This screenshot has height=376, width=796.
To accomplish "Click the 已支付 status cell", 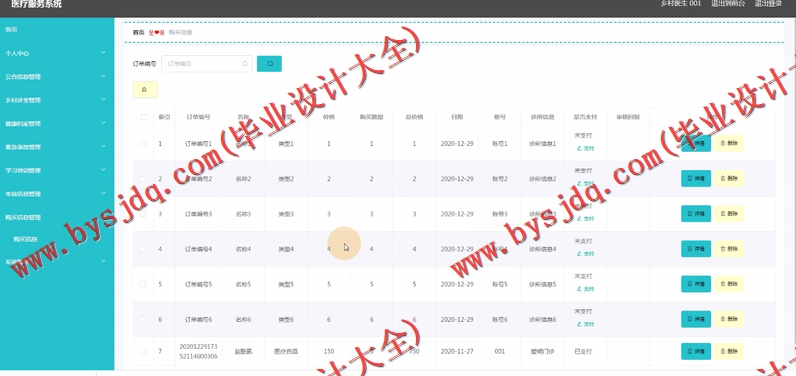I will [583, 351].
